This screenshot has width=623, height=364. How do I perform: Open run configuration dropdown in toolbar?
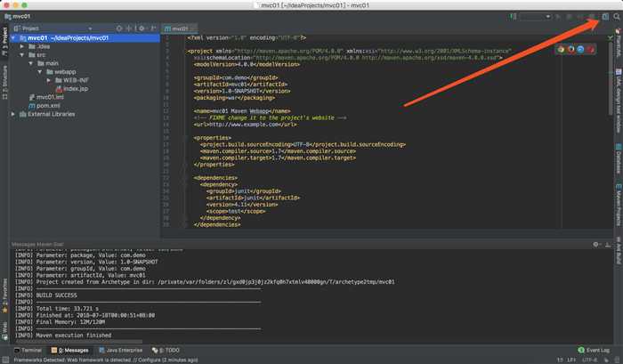535,16
